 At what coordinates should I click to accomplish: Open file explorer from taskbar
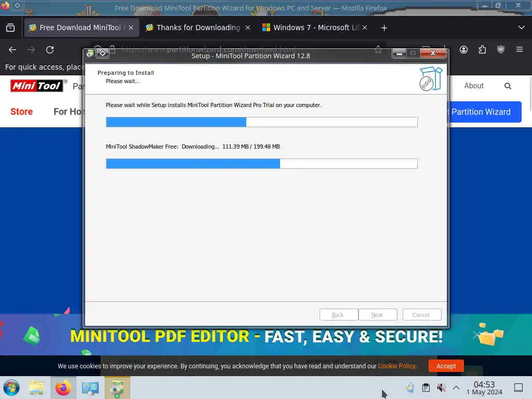pos(36,388)
